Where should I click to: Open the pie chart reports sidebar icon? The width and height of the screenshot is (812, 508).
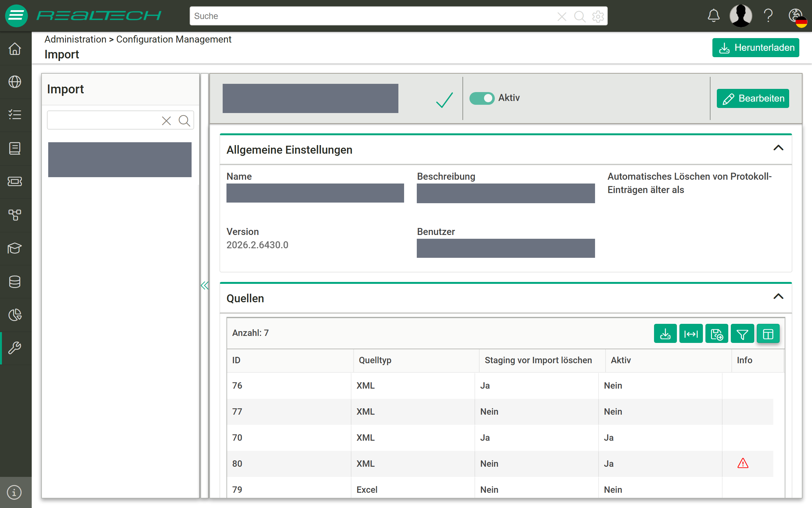point(15,315)
